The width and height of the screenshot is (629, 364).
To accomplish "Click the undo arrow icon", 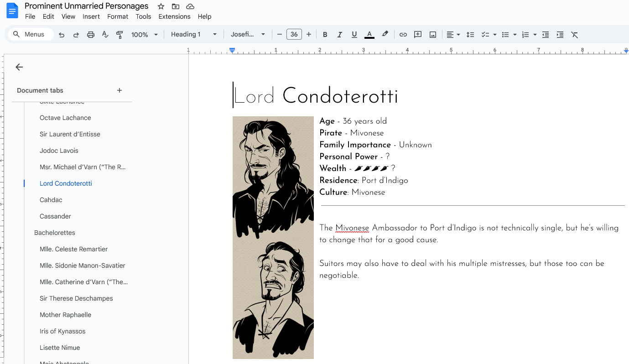I will point(62,35).
